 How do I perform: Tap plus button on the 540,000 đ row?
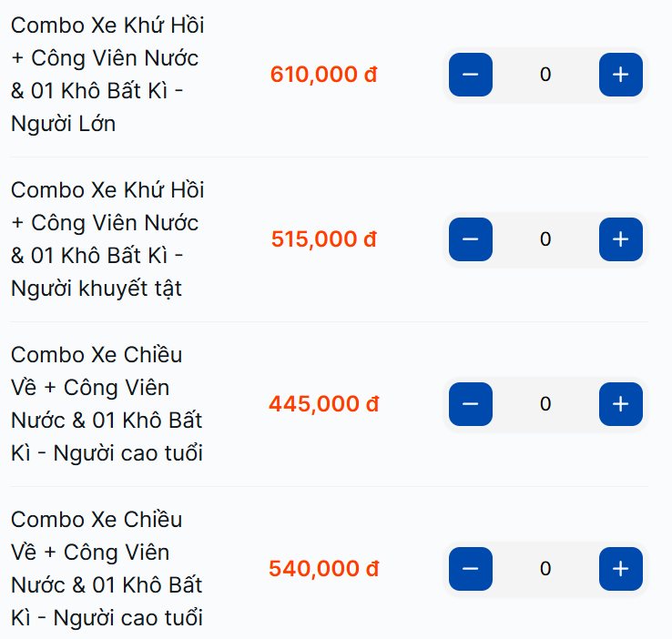pos(620,569)
